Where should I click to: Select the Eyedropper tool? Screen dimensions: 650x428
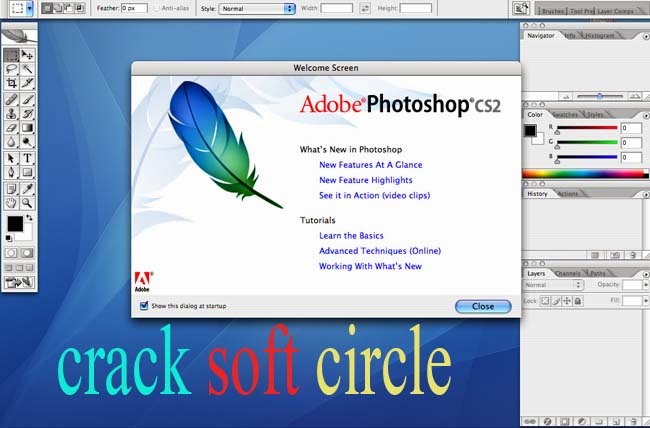pos(27,189)
